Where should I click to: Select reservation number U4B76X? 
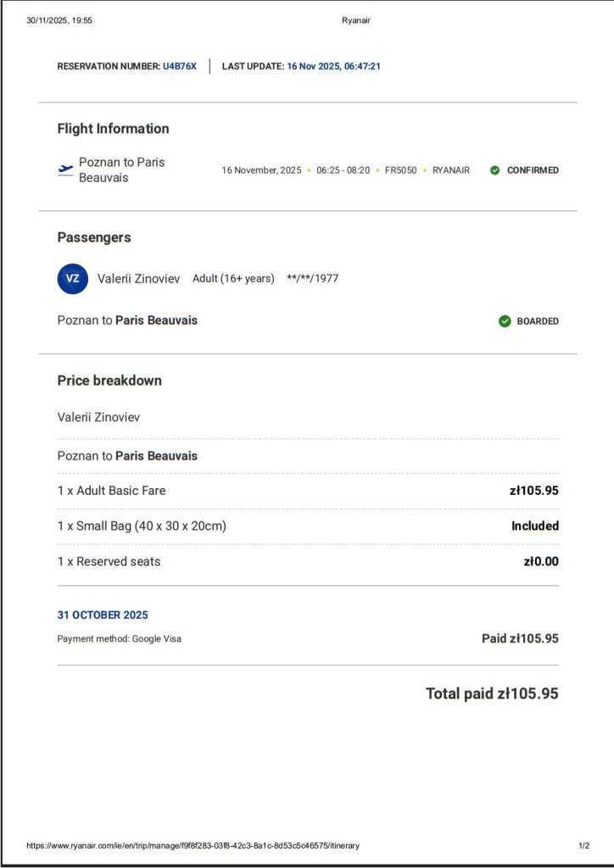pyautogui.click(x=180, y=66)
